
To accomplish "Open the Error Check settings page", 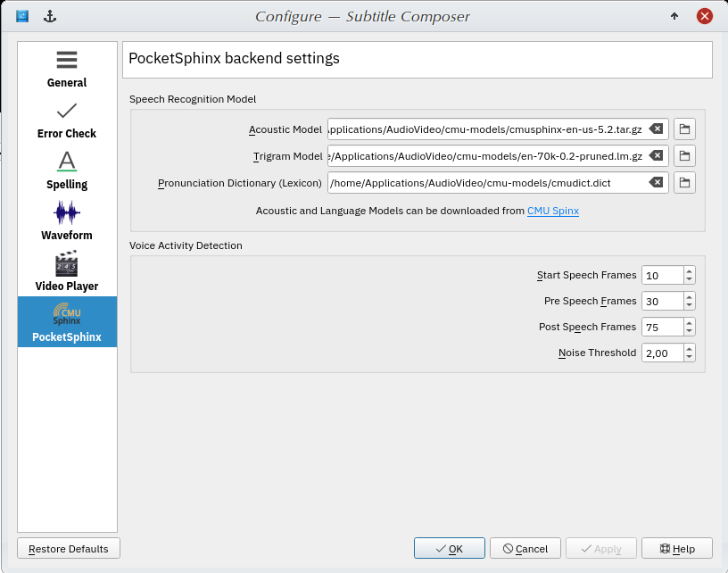I will tap(67, 120).
